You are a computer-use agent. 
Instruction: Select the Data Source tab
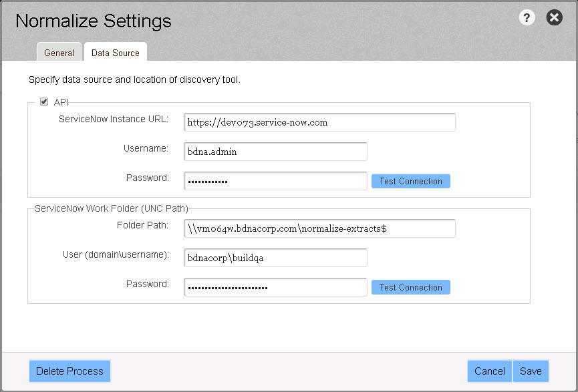116,52
